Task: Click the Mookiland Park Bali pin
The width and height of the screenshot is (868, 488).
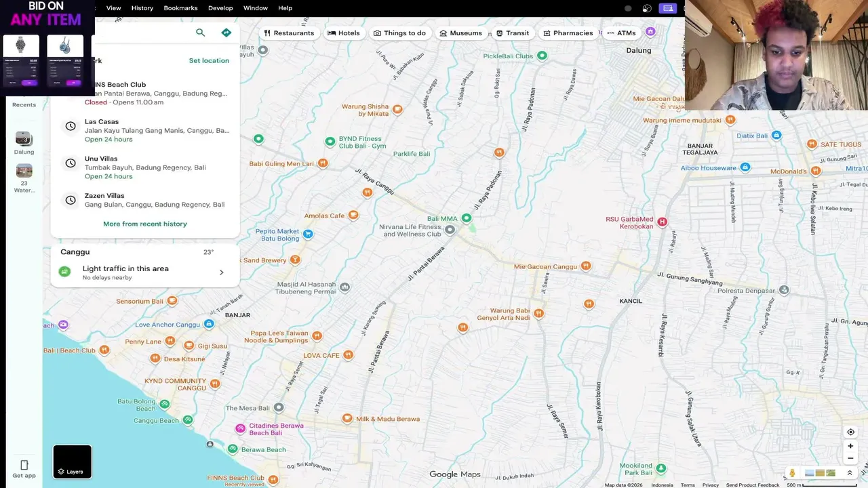Action: 661,468
